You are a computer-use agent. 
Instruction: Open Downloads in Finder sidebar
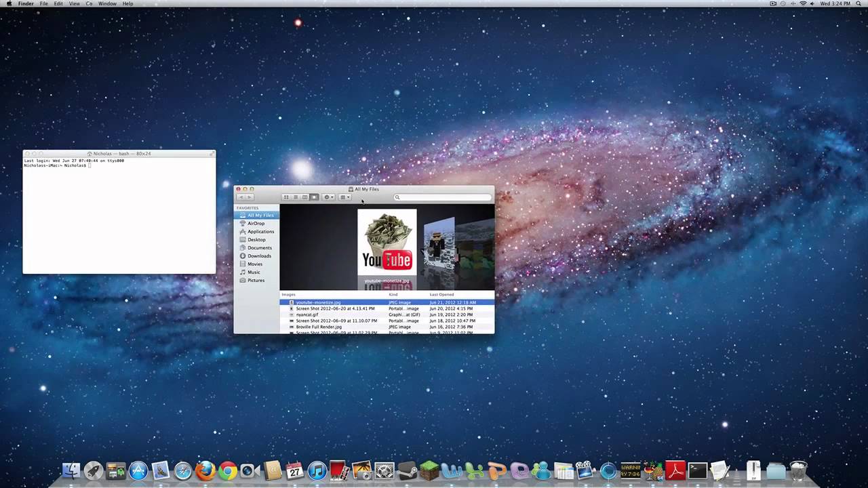[256, 256]
